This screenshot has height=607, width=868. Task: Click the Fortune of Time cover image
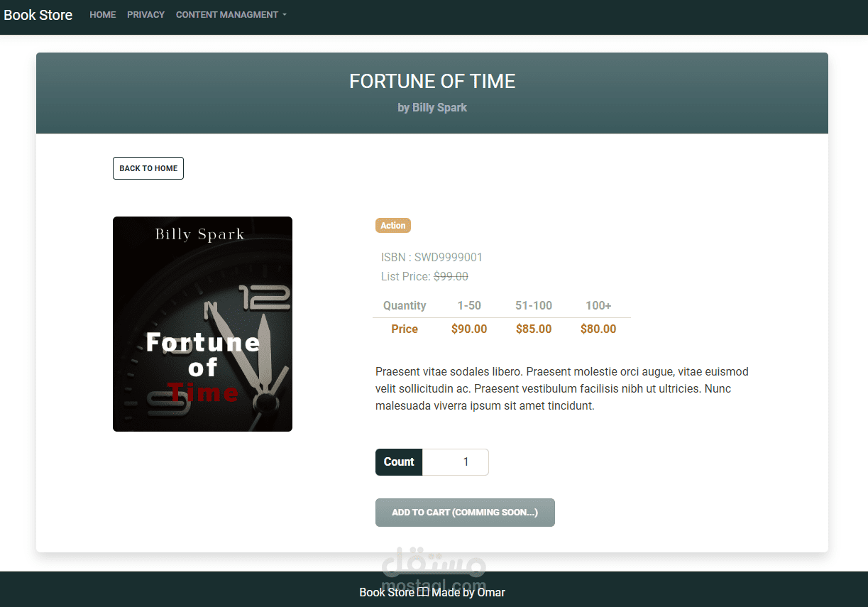click(x=202, y=324)
